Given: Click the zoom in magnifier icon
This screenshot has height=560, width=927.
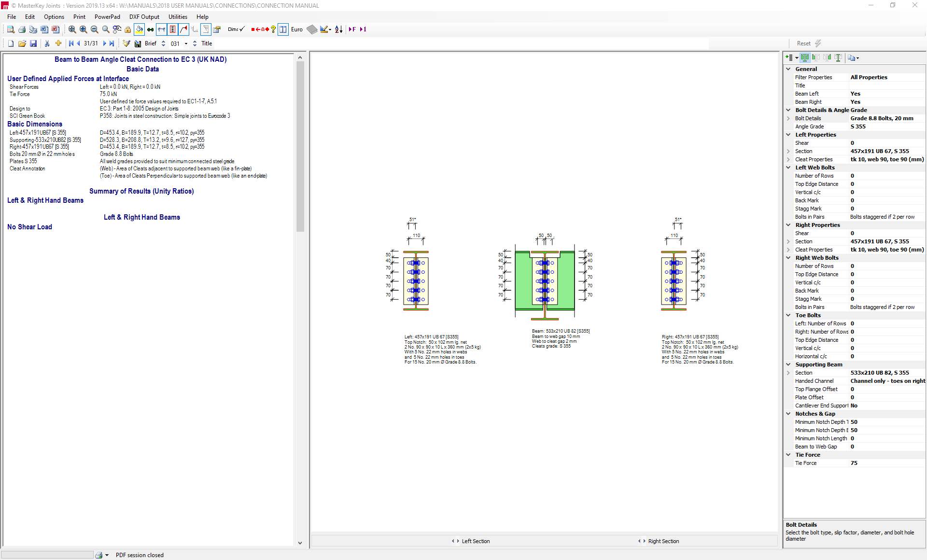Looking at the screenshot, I should 84,29.
